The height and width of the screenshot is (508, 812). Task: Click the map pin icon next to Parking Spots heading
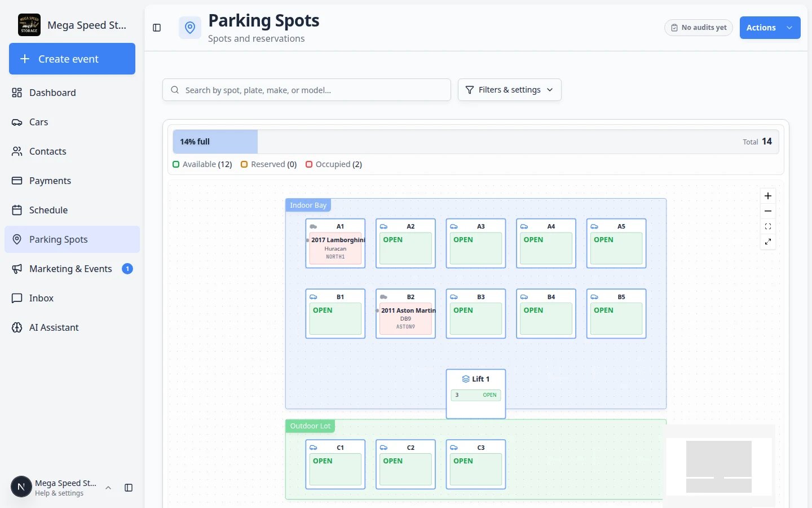point(190,28)
